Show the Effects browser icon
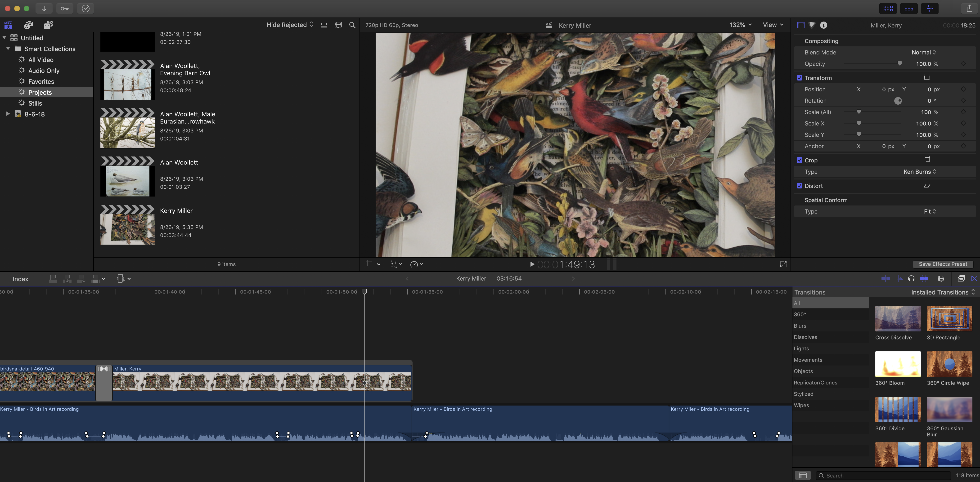 961,278
